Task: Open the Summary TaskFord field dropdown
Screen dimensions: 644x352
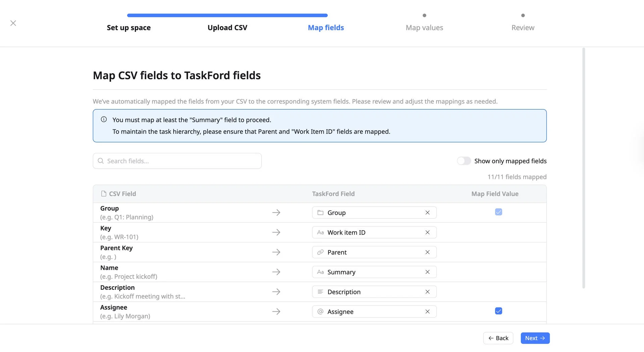Action: pyautogui.click(x=374, y=272)
